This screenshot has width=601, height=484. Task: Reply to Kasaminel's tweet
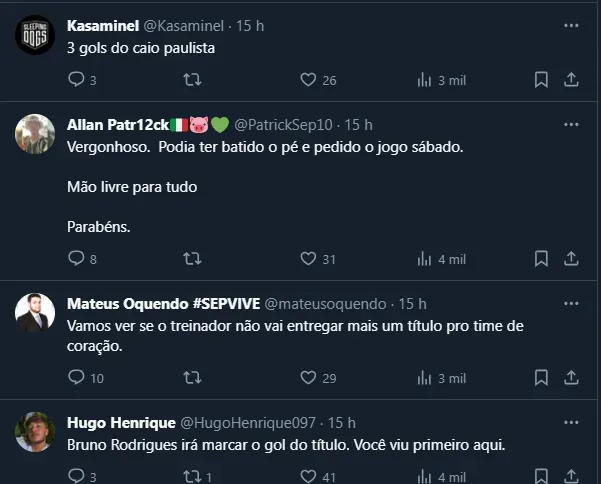tap(76, 80)
